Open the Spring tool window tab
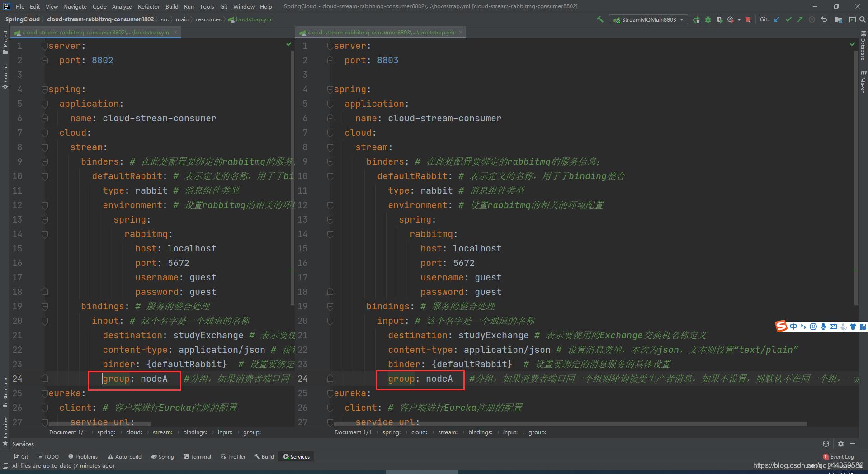 click(163, 456)
